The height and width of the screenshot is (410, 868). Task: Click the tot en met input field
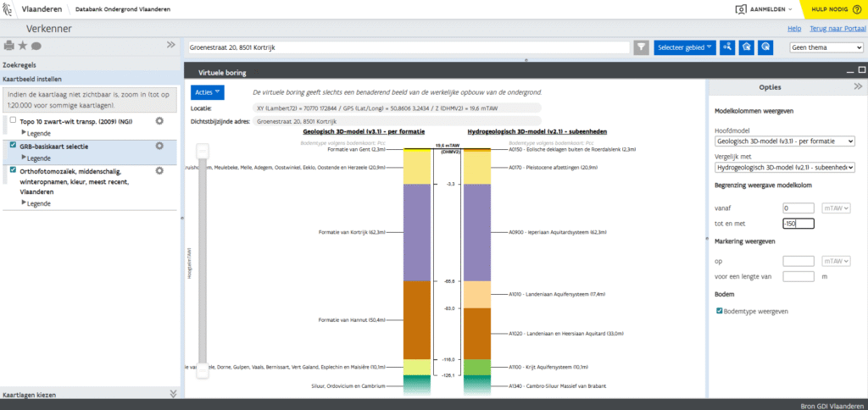[798, 224]
